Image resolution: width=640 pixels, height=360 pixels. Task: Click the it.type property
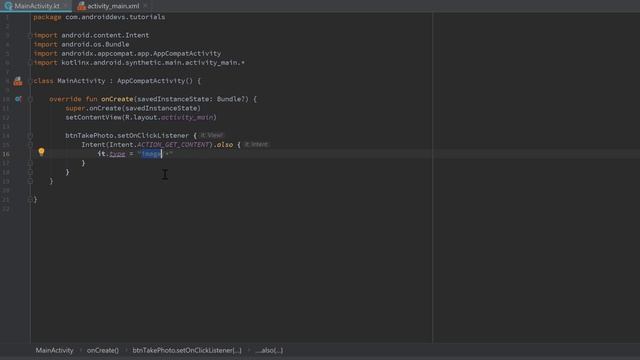(x=111, y=154)
